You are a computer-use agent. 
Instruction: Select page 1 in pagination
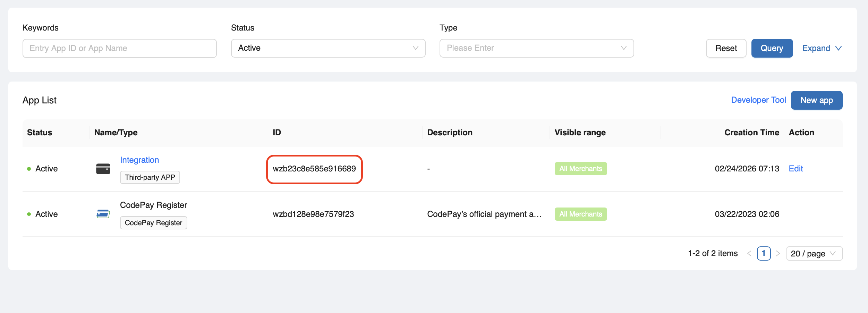(x=764, y=254)
